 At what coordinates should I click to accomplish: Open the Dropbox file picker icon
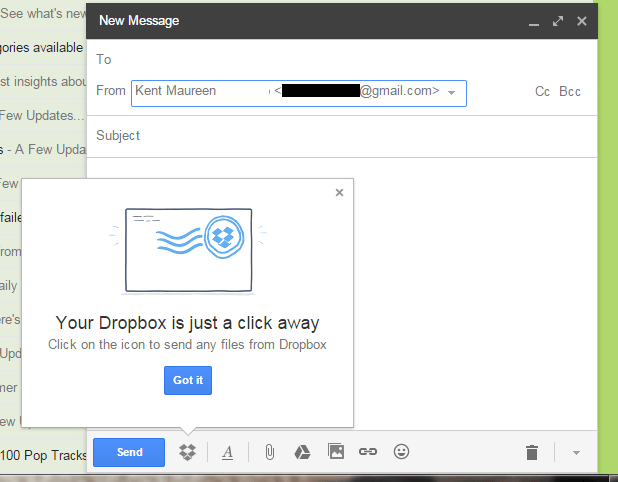[x=187, y=452]
